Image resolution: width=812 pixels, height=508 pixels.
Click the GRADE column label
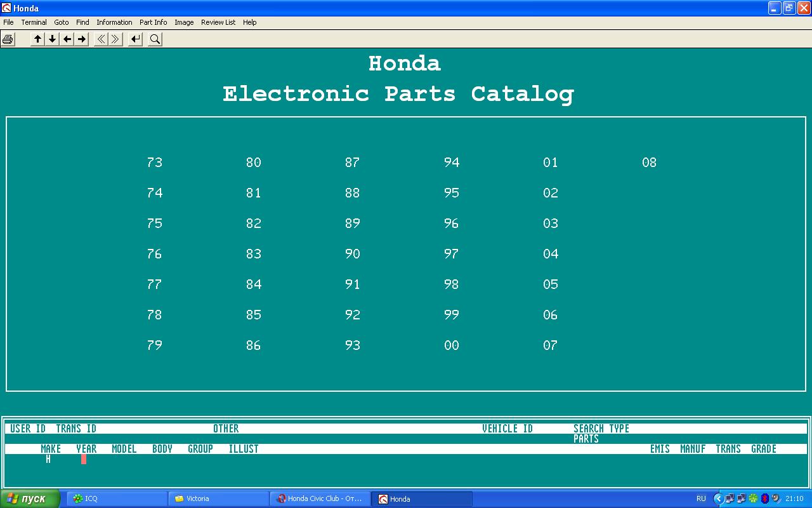tap(764, 449)
